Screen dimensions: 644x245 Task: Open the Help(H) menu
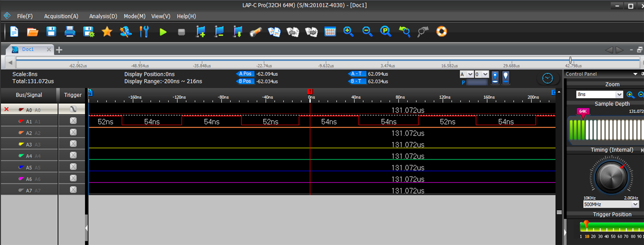(x=186, y=16)
